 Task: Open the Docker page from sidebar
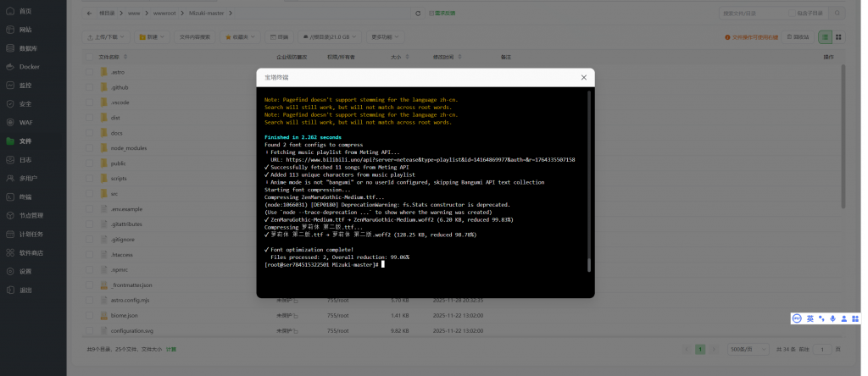point(29,66)
